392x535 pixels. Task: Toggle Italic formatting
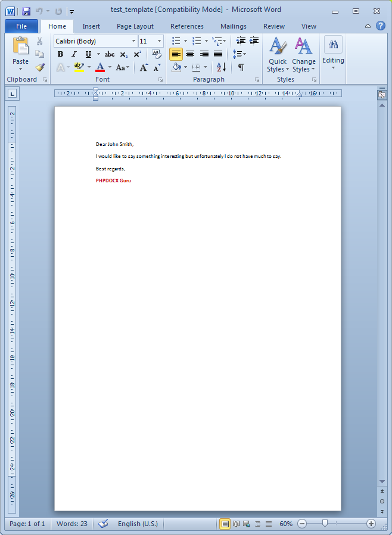point(74,54)
